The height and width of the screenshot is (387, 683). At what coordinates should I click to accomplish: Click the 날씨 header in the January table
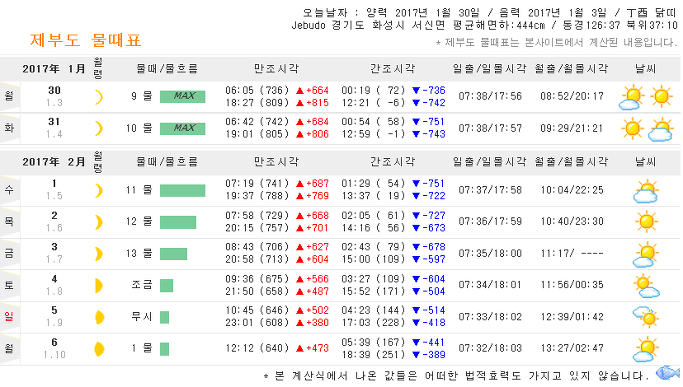[x=646, y=68]
